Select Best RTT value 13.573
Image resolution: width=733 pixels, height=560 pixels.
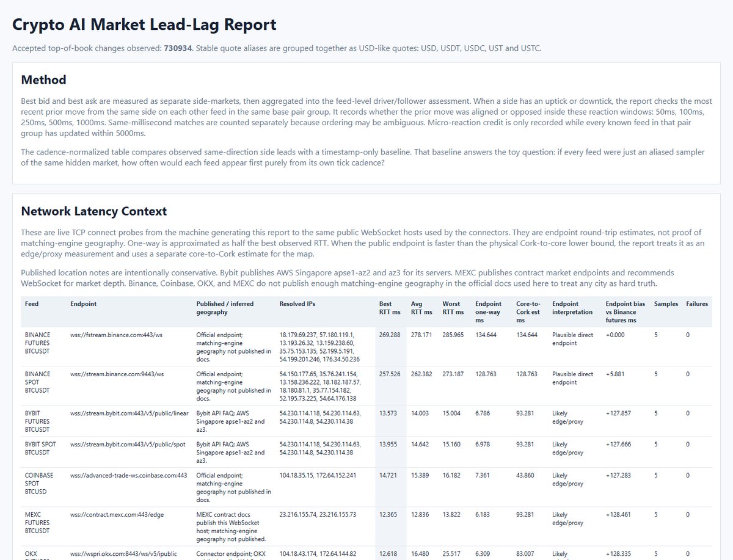[x=388, y=413]
